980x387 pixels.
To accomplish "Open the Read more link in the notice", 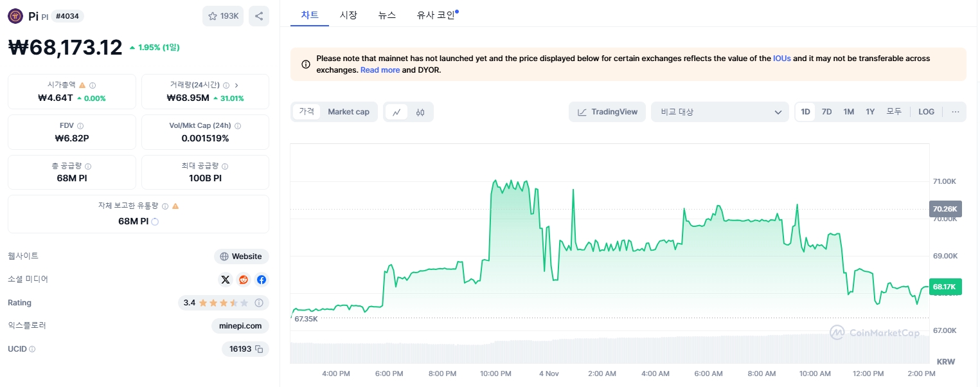I will [380, 70].
